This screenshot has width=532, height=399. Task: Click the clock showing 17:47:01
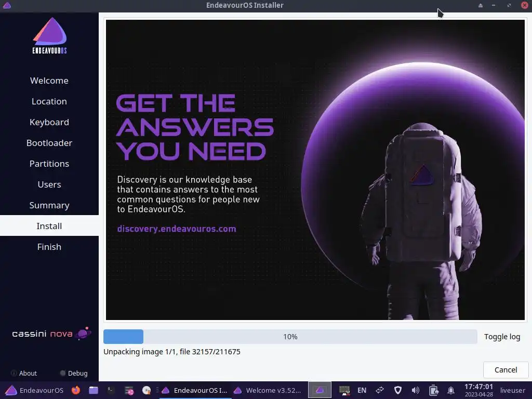pos(478,390)
